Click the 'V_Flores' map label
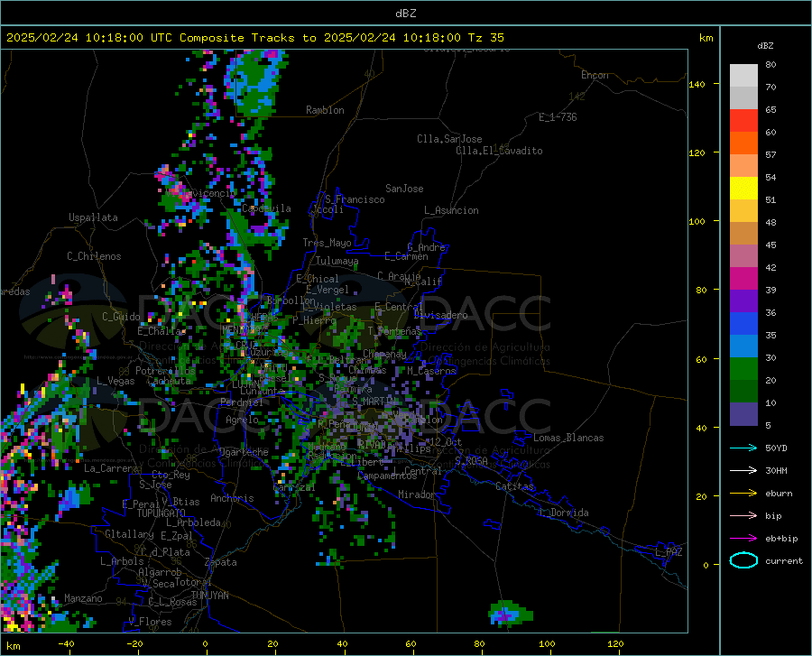 click(x=150, y=622)
